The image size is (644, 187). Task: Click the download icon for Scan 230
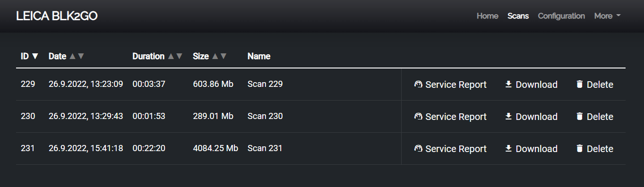point(508,116)
